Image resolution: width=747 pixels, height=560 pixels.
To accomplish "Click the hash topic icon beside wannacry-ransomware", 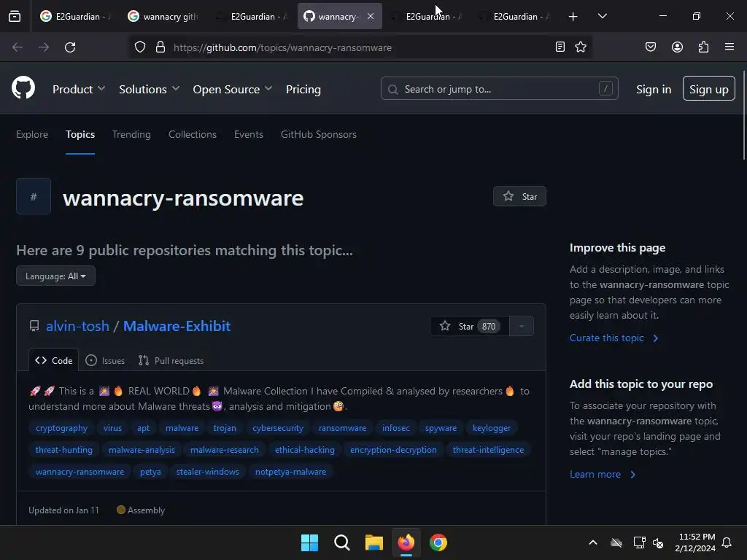I will coord(34,196).
